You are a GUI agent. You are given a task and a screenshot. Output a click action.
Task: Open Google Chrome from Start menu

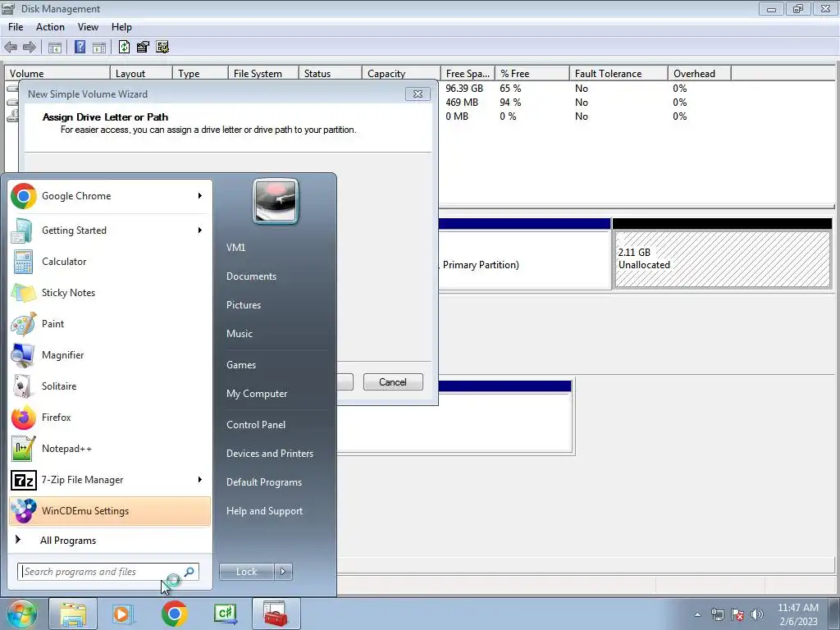(x=110, y=196)
